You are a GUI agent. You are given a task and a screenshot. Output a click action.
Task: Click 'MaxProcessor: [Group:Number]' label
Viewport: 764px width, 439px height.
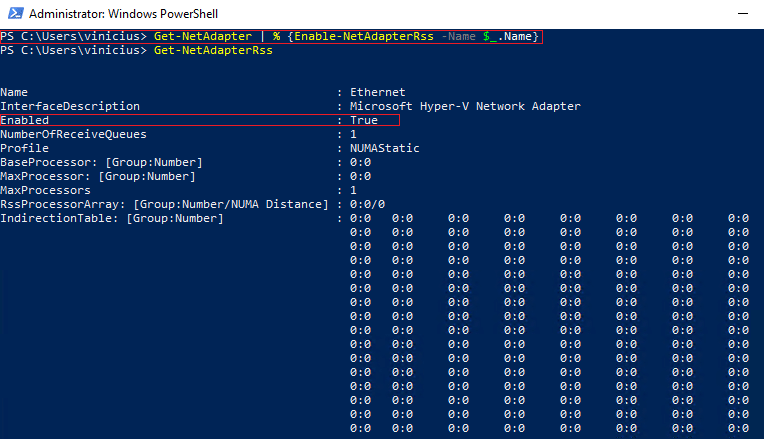(98, 176)
